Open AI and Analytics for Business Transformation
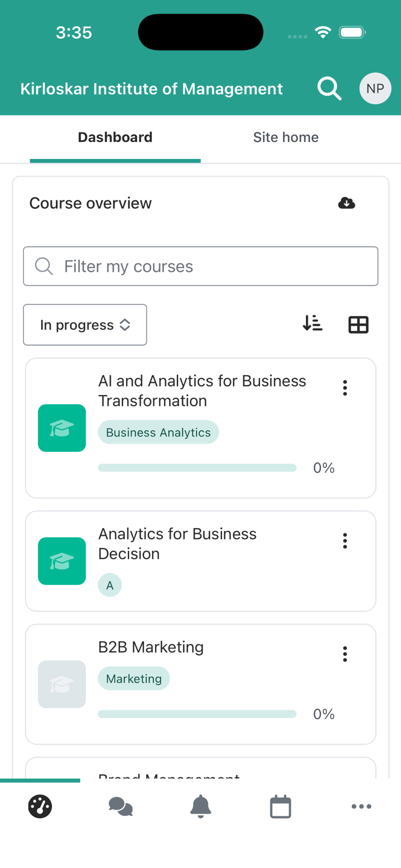 (202, 391)
